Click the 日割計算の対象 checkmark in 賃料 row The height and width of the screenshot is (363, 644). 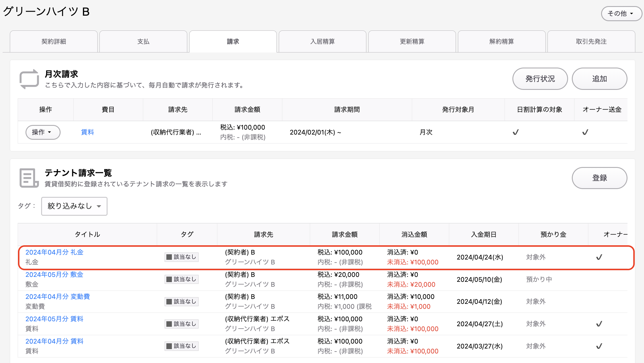[516, 132]
